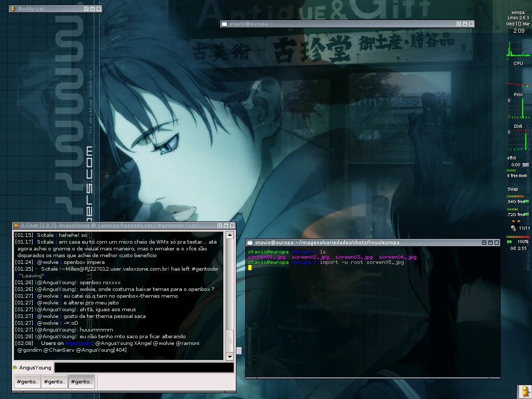Switch to the middle #gento.. channel tab
This screenshot has height=399, width=532.
tap(54, 382)
